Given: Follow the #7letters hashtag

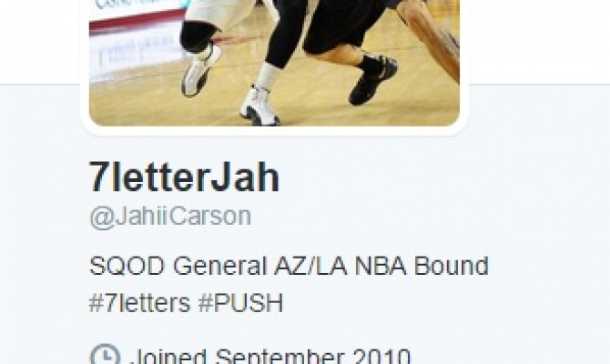Looking at the screenshot, I should click(x=139, y=302).
